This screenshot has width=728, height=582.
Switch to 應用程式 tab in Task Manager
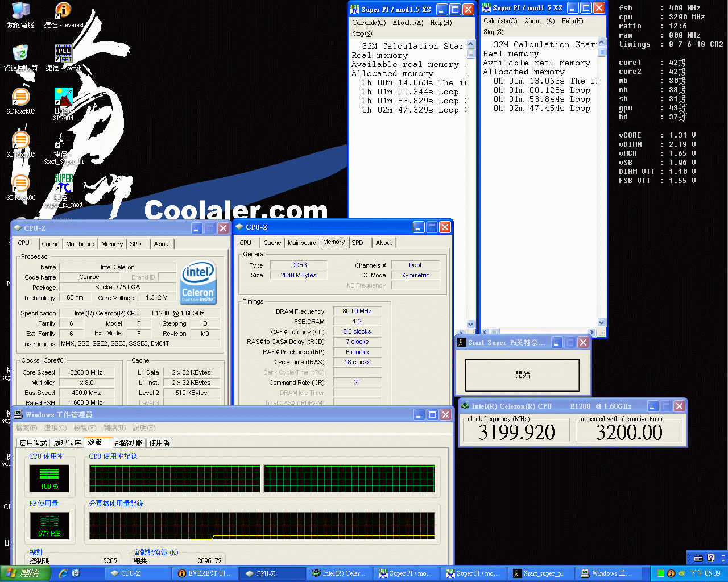click(x=34, y=443)
